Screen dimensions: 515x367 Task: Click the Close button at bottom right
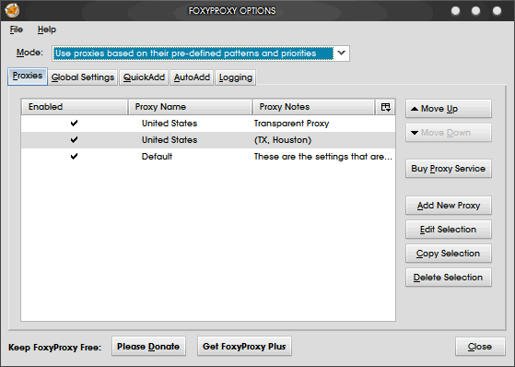[480, 347]
